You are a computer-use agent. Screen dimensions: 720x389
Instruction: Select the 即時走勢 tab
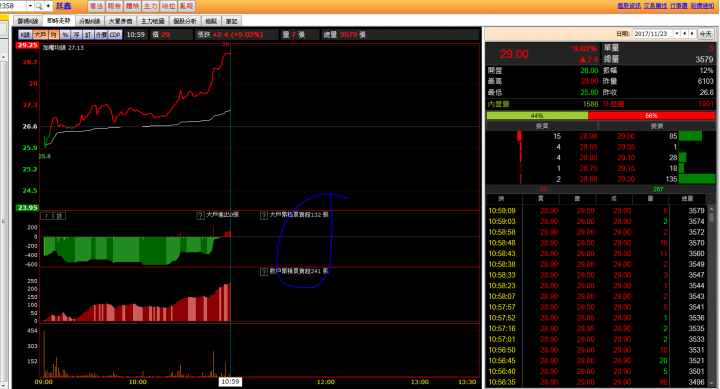tap(59, 21)
